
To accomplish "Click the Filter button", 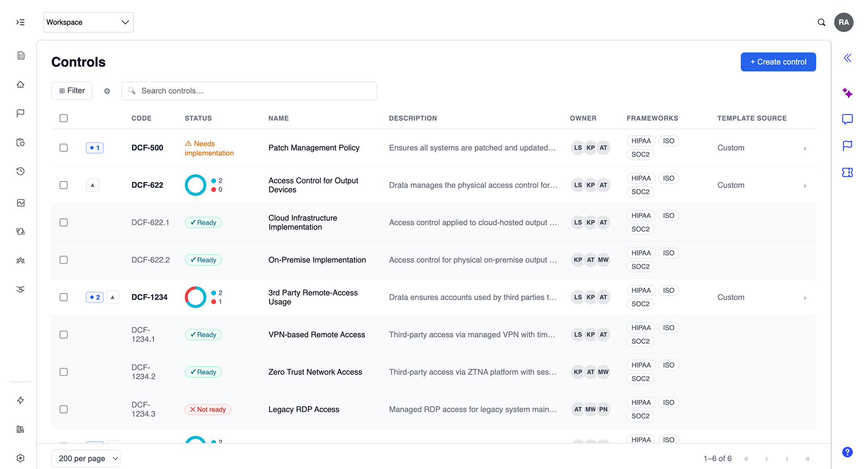I will tap(72, 91).
